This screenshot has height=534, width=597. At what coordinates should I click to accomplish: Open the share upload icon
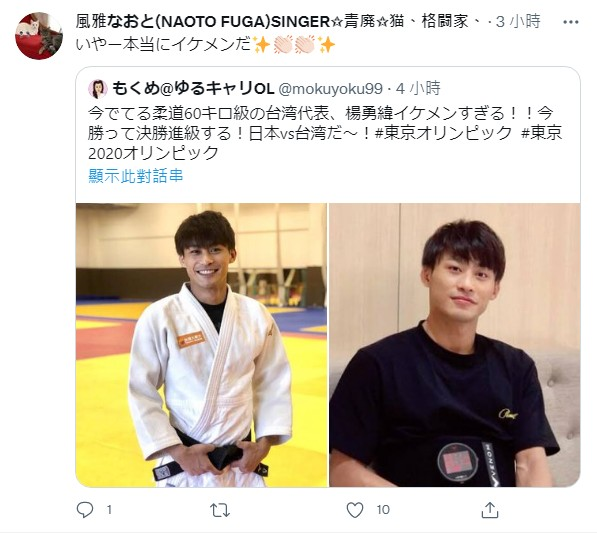[490, 510]
